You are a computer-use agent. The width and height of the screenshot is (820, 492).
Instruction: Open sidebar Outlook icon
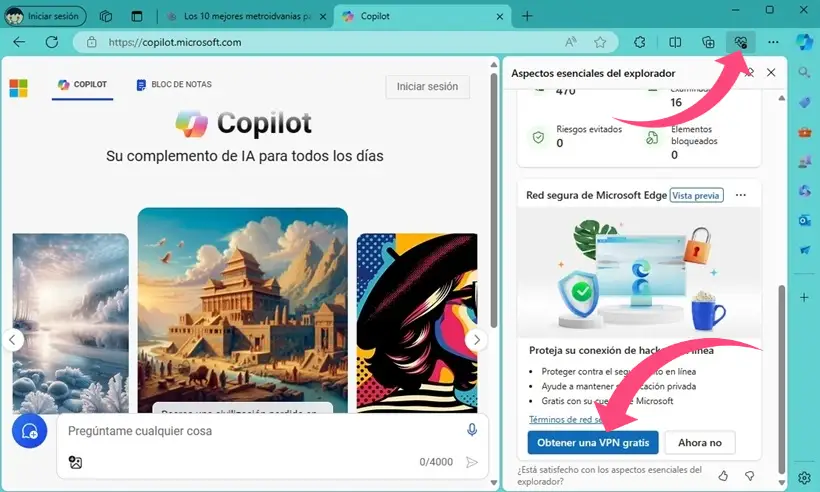(x=804, y=220)
